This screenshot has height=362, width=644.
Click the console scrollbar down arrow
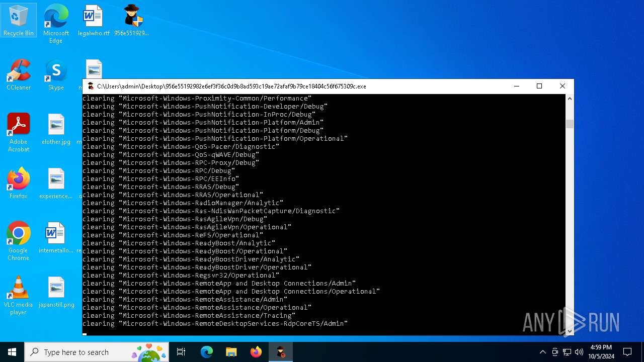tap(570, 331)
